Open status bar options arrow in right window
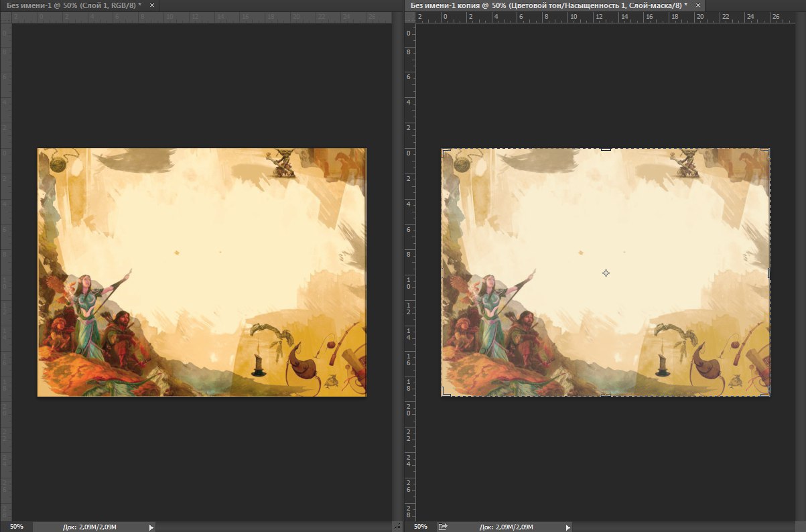The height and width of the screenshot is (532, 806). [569, 527]
